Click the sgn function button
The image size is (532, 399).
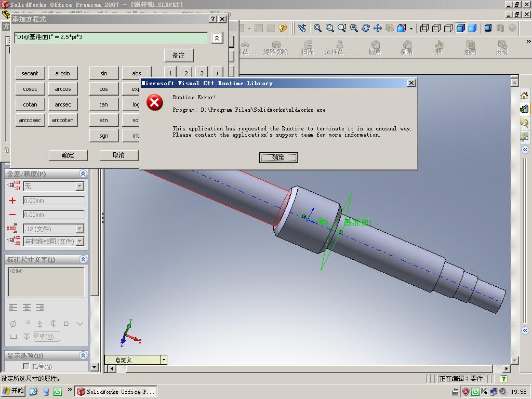tap(104, 136)
